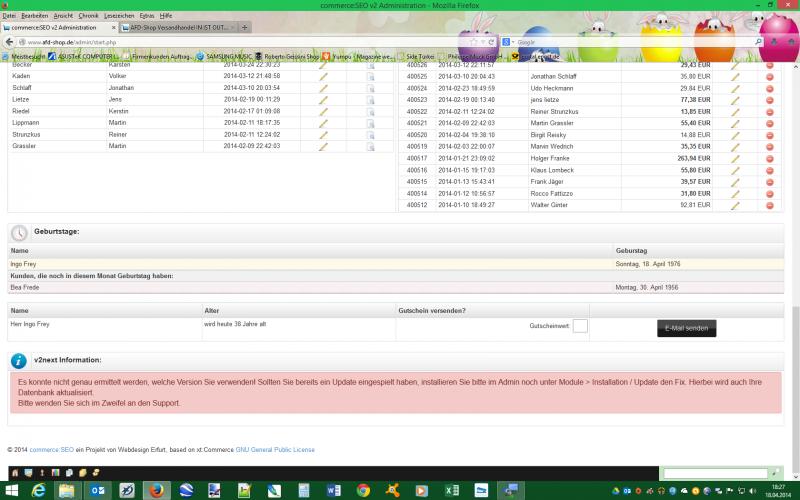
Task: Delete order 400523 from jens lietze
Action: [x=770, y=100]
